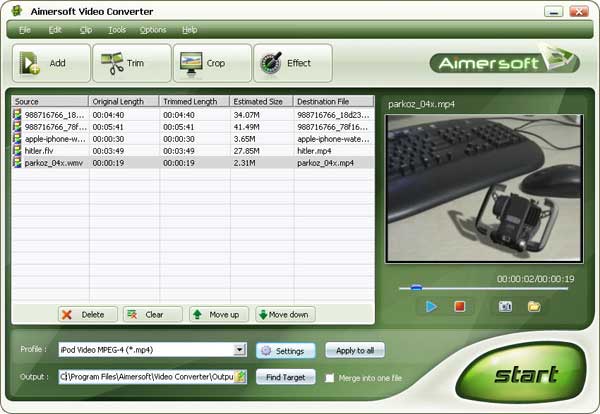Clear the file list

pyautogui.click(x=153, y=315)
